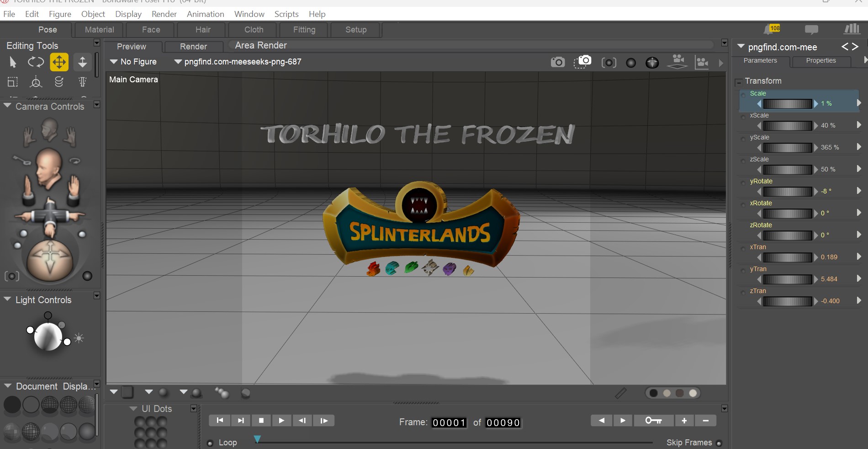Click the xScale dial slider

pyautogui.click(x=788, y=126)
